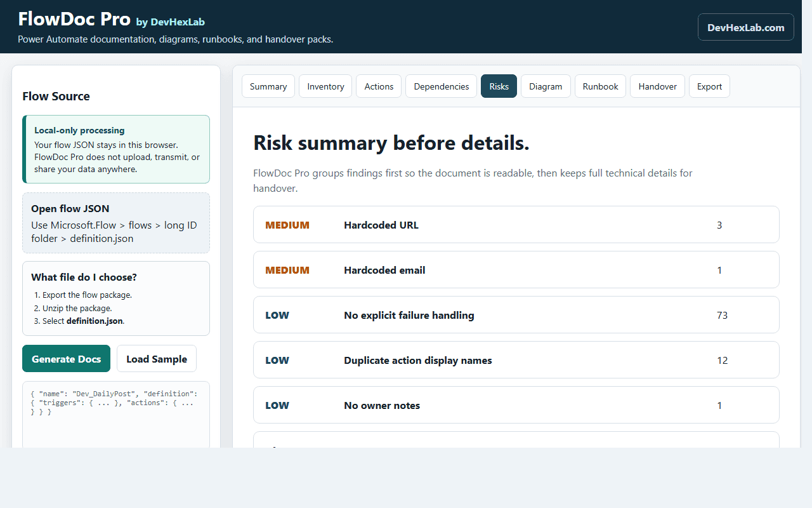This screenshot has height=508, width=812.
Task: Click the 'by DevHexLab' subtitle text
Action: tap(171, 22)
